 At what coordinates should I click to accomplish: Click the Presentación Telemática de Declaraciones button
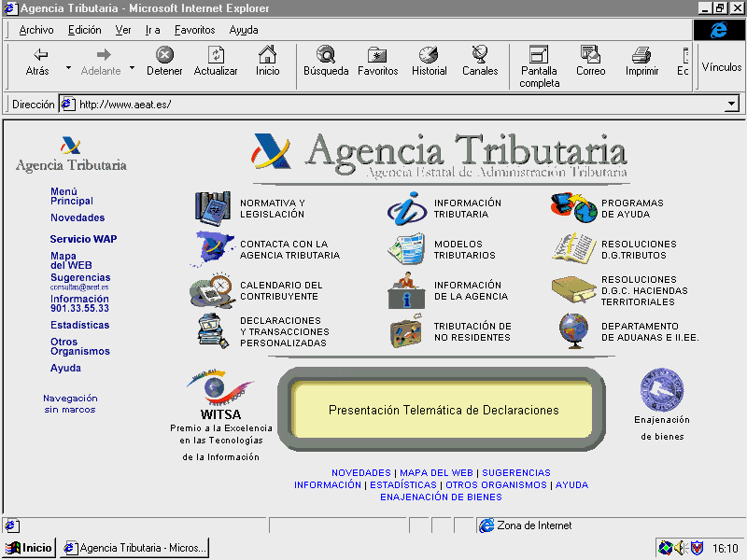pos(443,410)
